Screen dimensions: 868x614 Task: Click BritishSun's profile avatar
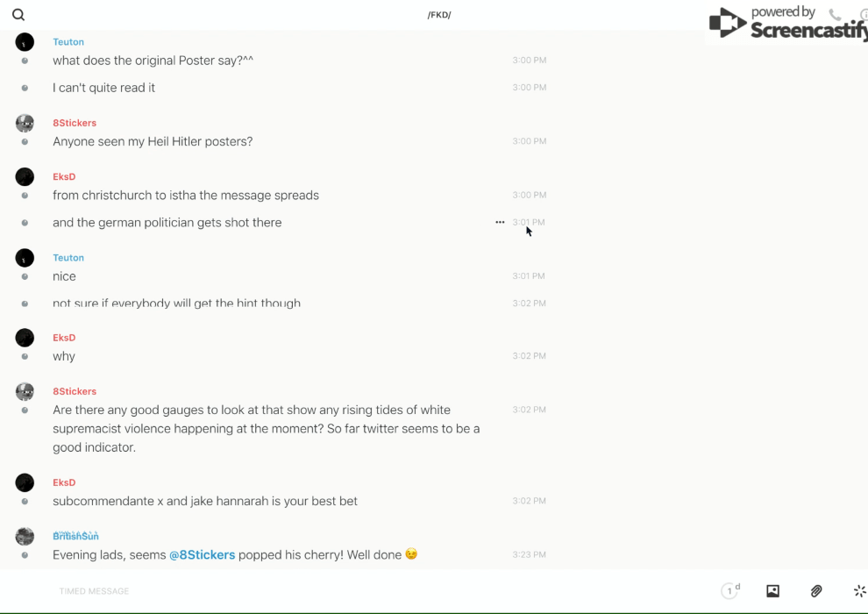[x=25, y=536]
